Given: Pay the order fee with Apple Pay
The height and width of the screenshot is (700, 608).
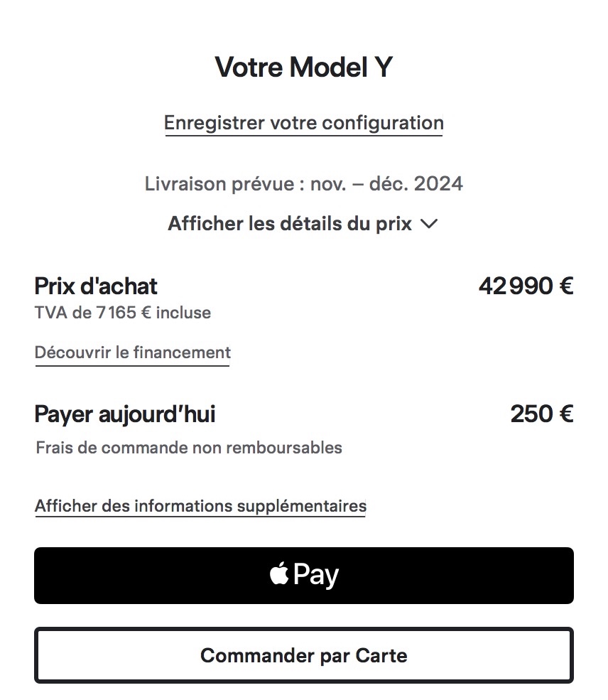Looking at the screenshot, I should click(x=304, y=576).
